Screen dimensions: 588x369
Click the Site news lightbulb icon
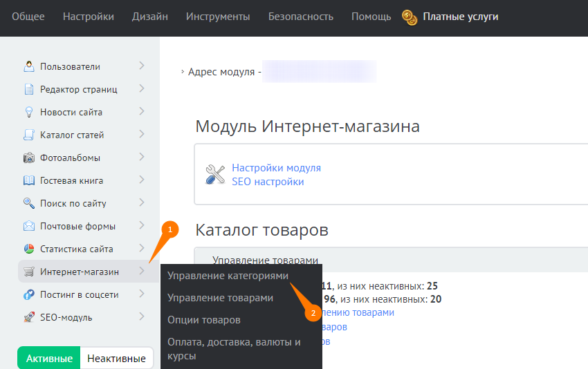[29, 113]
